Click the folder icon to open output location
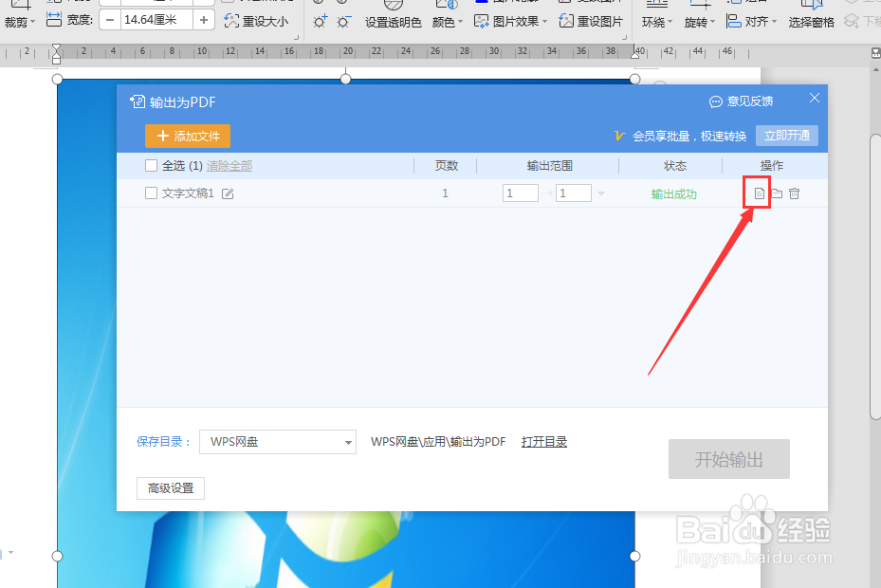881x588 pixels. [x=776, y=193]
